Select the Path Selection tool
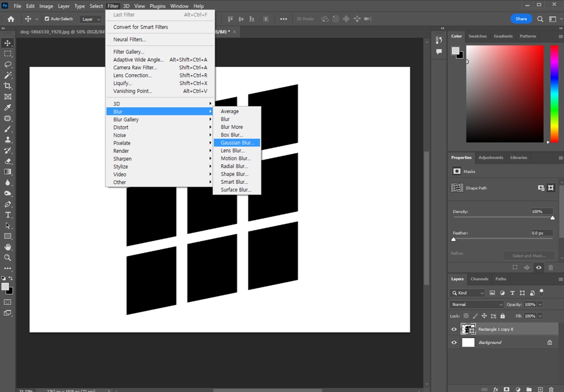 8,225
